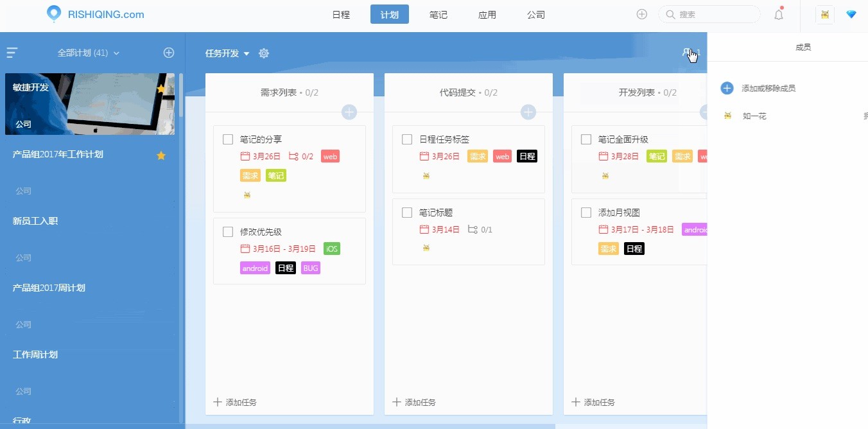The height and width of the screenshot is (429, 868).
Task: Click the 笔记 tag on 笔记的分享 card
Action: pyautogui.click(x=276, y=175)
